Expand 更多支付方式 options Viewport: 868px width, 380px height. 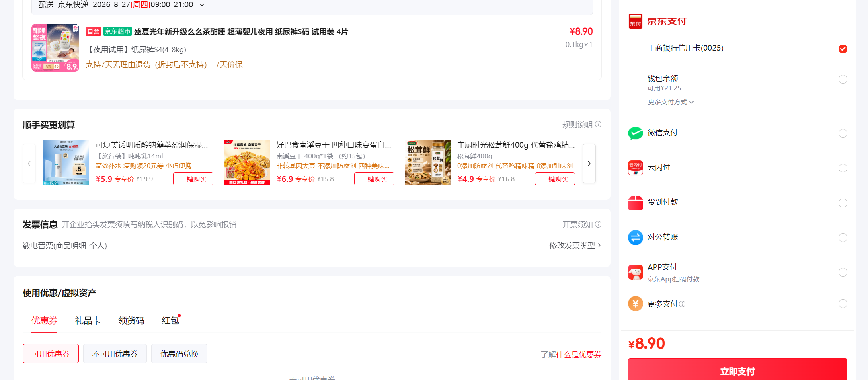pyautogui.click(x=671, y=102)
